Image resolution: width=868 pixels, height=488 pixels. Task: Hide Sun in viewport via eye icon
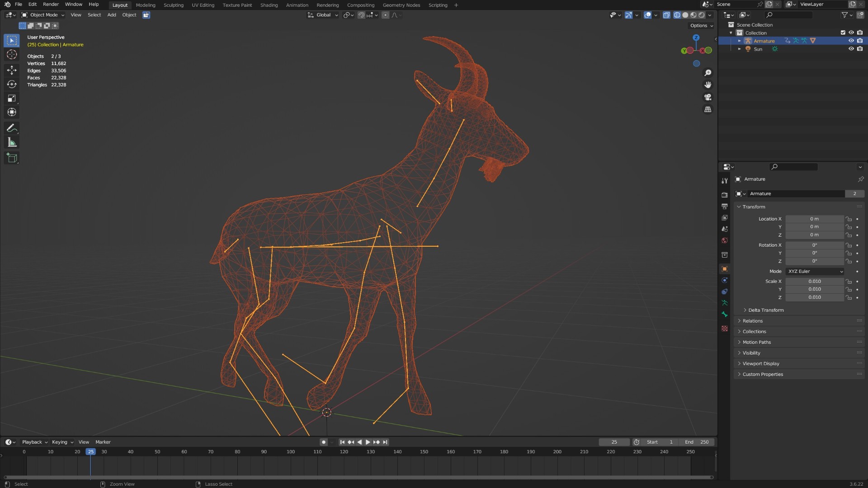851,49
